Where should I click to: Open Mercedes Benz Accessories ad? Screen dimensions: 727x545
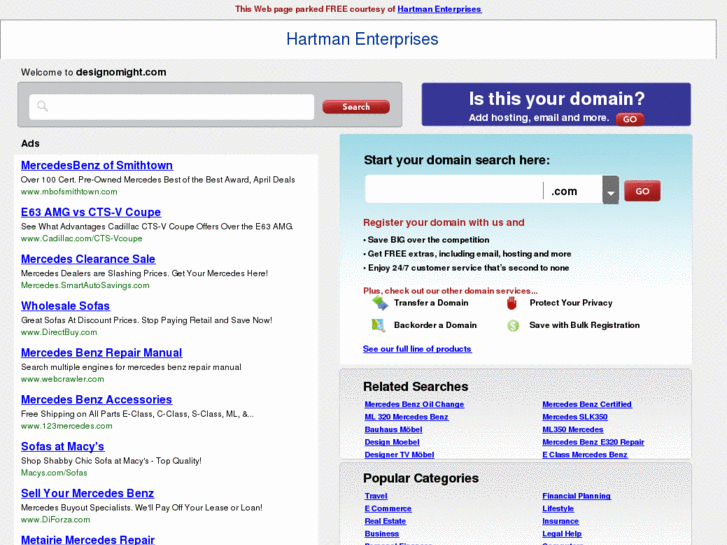tap(96, 399)
